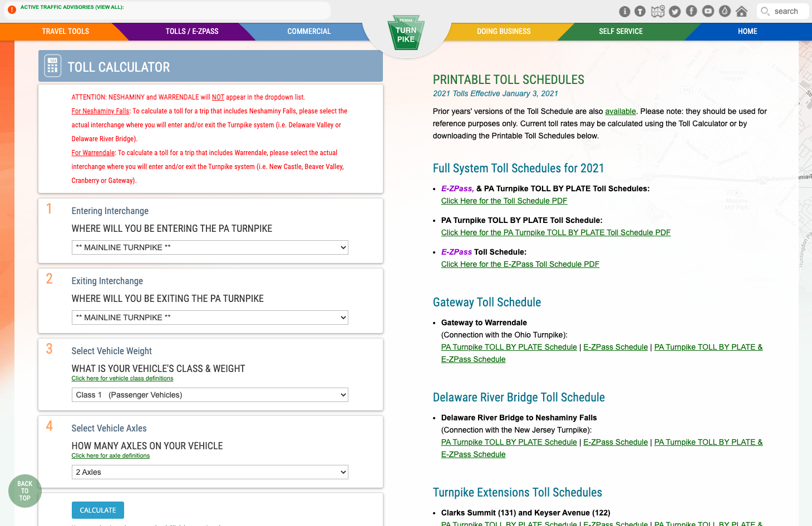
Task: Open the Self Service menu
Action: click(x=621, y=32)
